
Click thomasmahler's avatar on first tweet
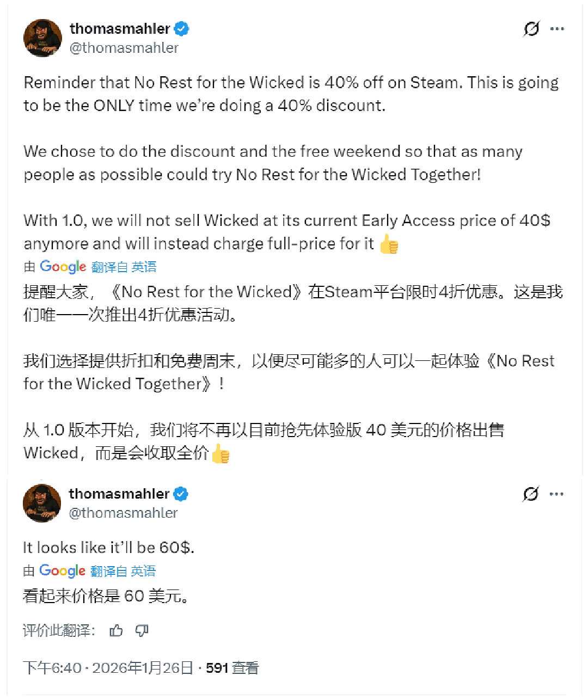click(x=42, y=38)
